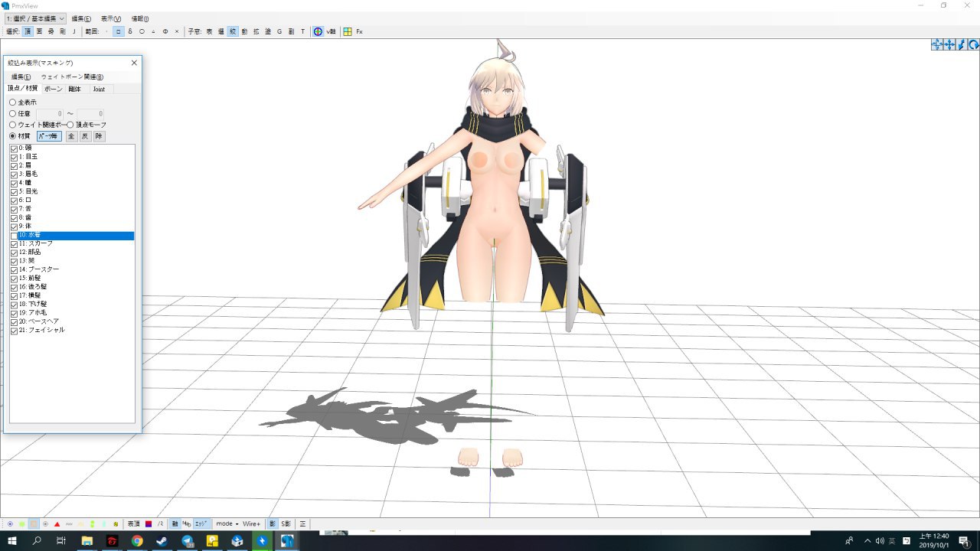
Task: Check the 10: 水着 material checkbox
Action: (14, 236)
